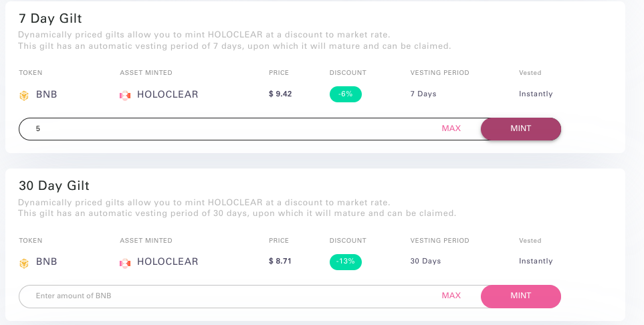Select the 30 Day Gilt heading
The height and width of the screenshot is (325, 644).
tap(54, 186)
